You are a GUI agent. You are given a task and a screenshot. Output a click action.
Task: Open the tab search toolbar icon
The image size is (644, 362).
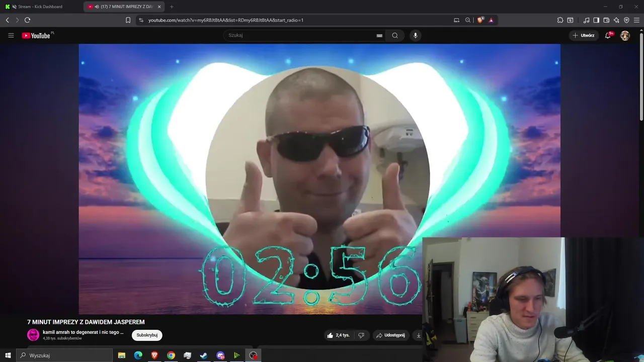click(570, 20)
